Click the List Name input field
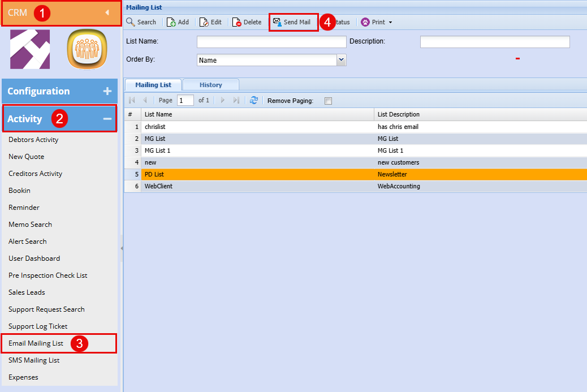The height and width of the screenshot is (392, 587). click(271, 42)
